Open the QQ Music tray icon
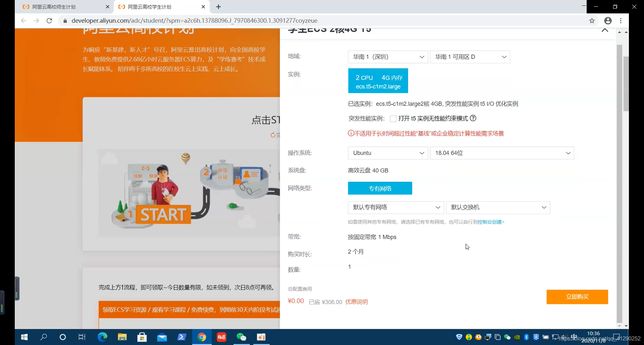 click(469, 337)
